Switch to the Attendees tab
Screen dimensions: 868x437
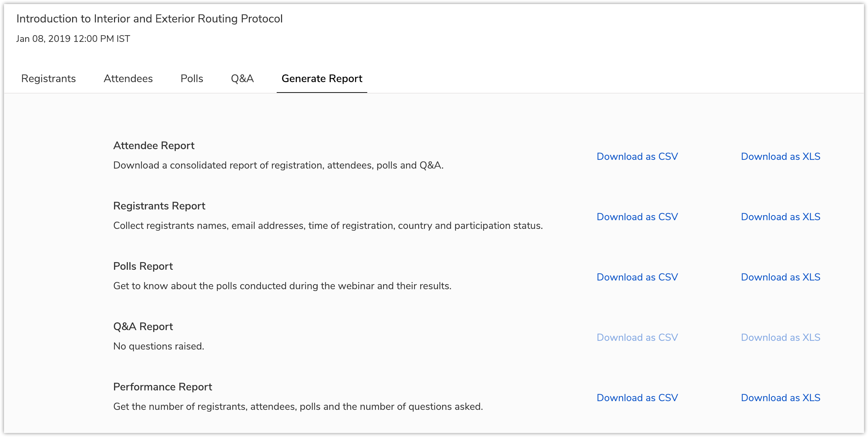tap(128, 78)
